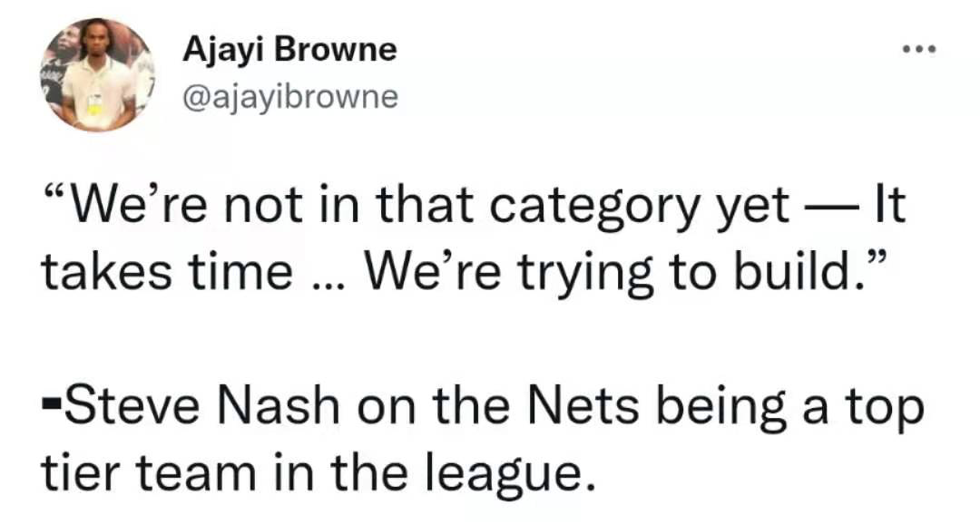Click the "tier team in the league." line

[316, 475]
